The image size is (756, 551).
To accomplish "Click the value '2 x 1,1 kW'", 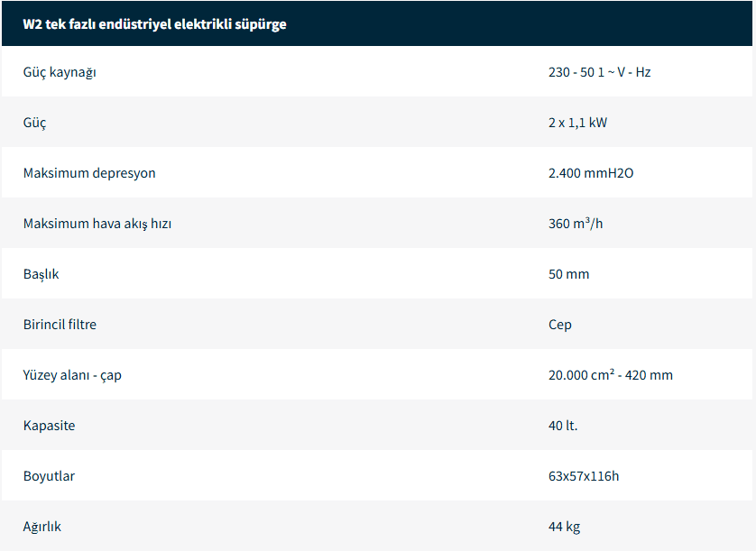I will pyautogui.click(x=577, y=123).
